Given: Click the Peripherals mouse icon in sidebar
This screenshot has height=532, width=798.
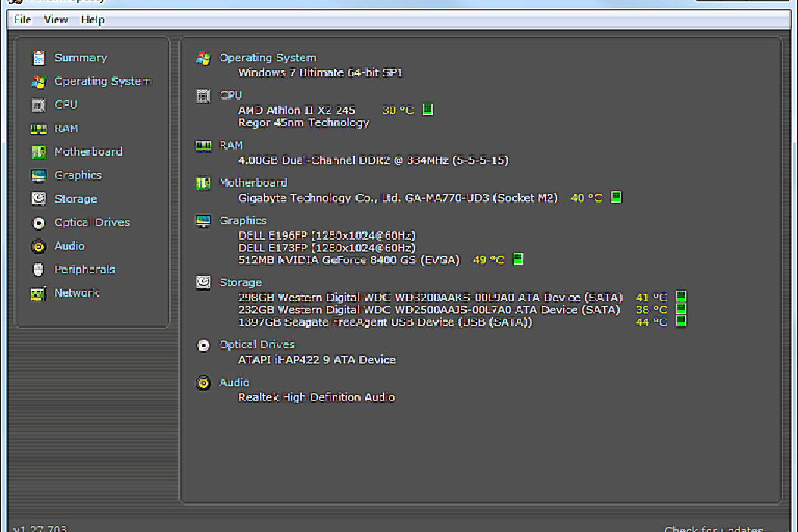Looking at the screenshot, I should (x=38, y=270).
